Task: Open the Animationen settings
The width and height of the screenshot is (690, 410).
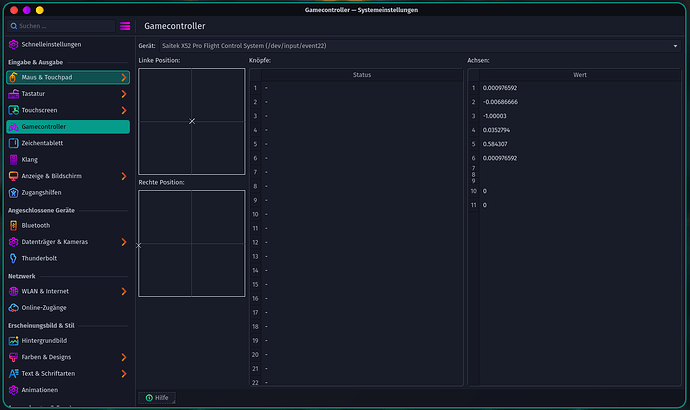Action: tap(39, 389)
